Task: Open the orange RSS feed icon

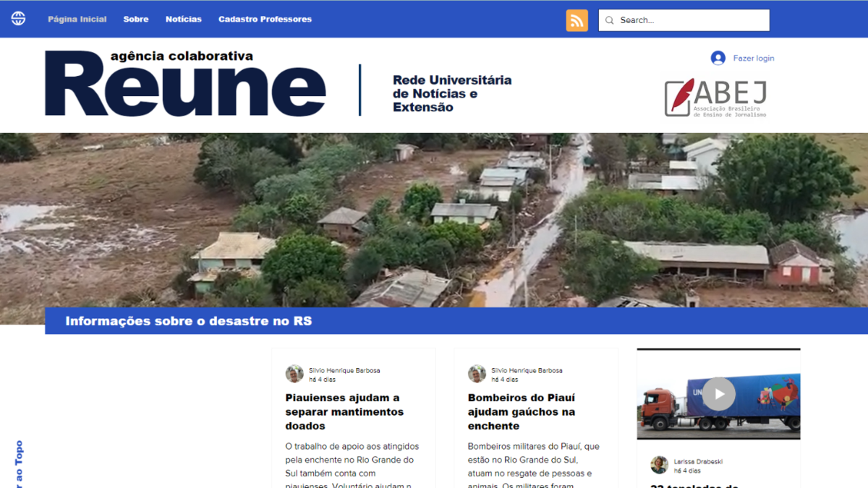Action: tap(576, 20)
